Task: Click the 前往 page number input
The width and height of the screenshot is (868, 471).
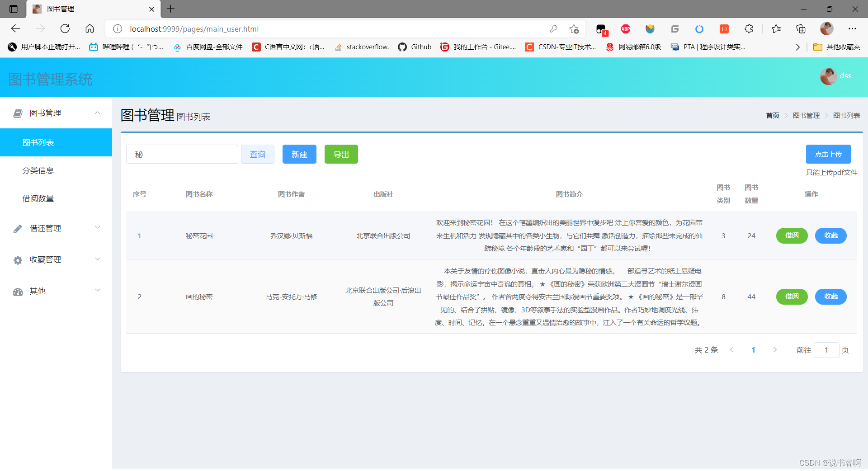Action: (x=826, y=350)
